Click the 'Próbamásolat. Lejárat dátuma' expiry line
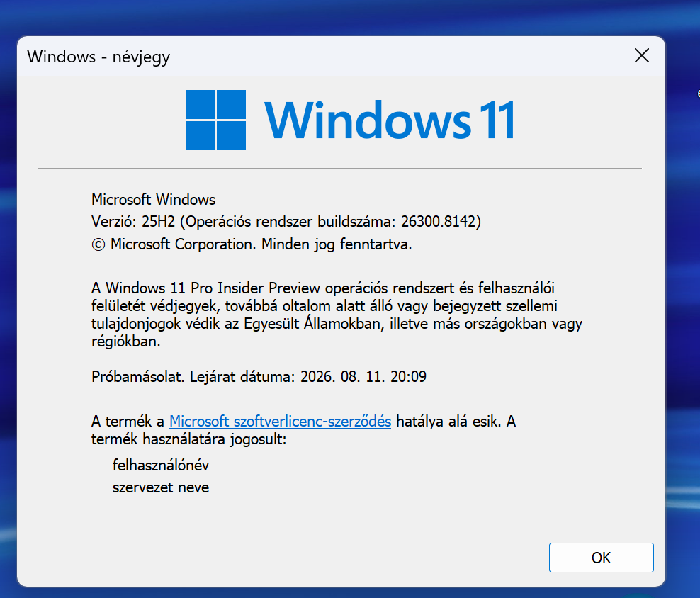The image size is (700, 598). [x=259, y=376]
